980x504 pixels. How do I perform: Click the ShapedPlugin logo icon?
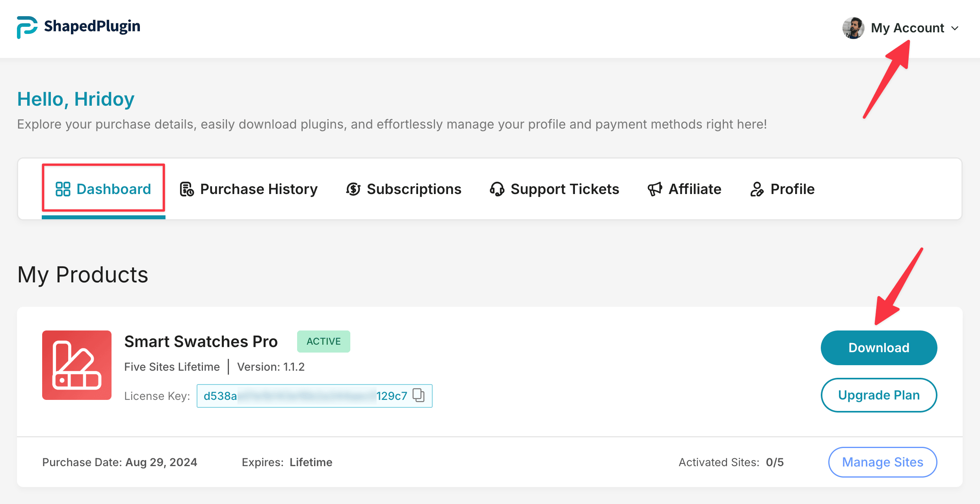pyautogui.click(x=27, y=27)
